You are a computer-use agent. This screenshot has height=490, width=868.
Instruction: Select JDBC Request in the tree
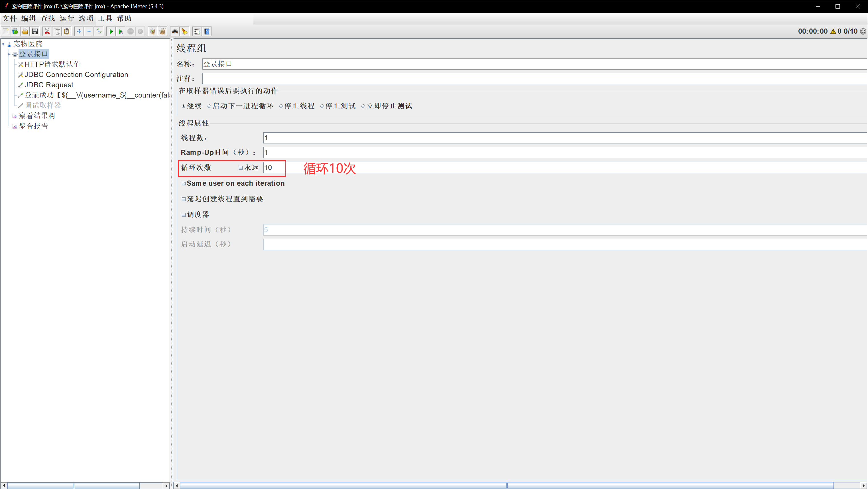coord(49,85)
